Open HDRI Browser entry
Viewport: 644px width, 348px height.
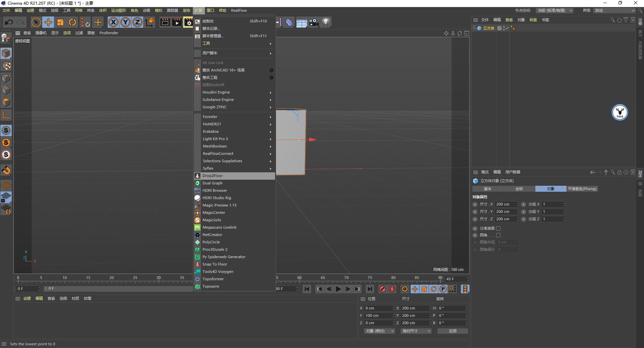(234, 190)
